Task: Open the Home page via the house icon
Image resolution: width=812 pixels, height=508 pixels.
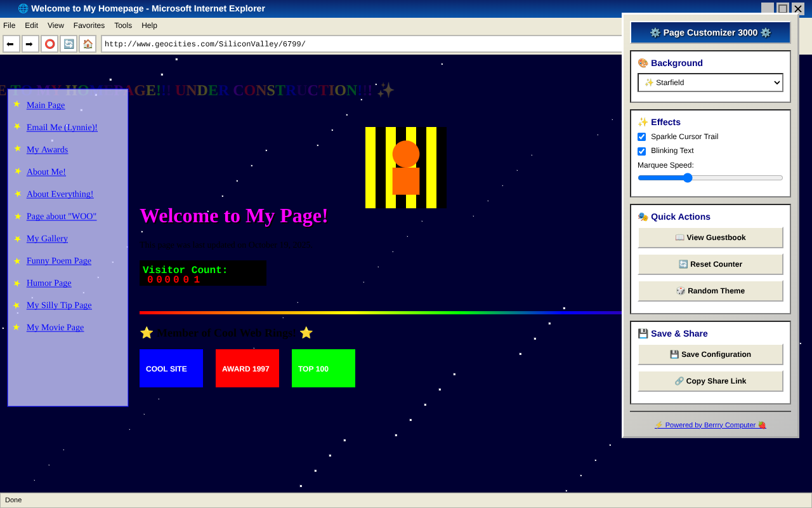Action: point(87,43)
